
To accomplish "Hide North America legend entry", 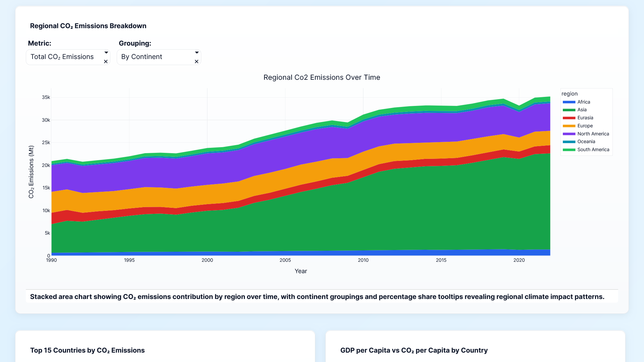I will (x=593, y=134).
